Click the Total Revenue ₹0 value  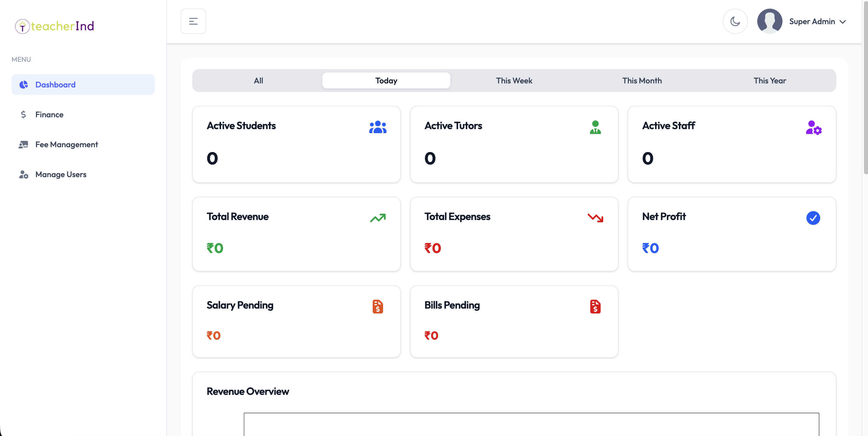[215, 248]
